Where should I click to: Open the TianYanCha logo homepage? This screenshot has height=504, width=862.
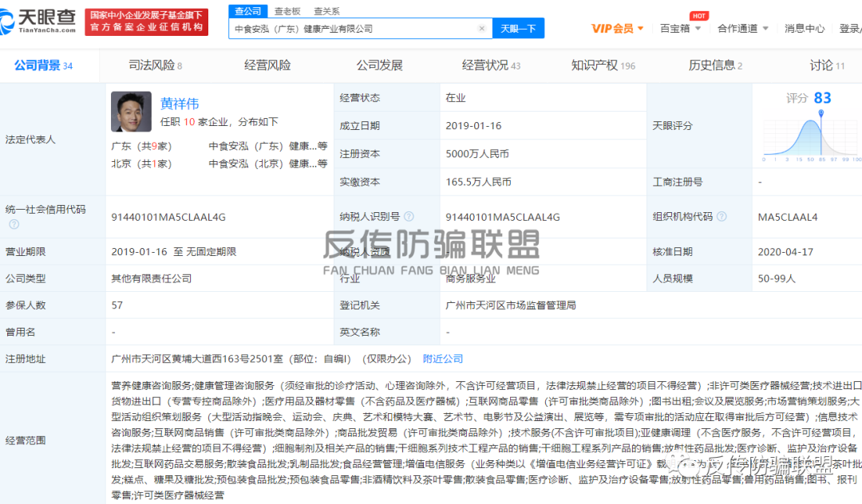click(38, 22)
